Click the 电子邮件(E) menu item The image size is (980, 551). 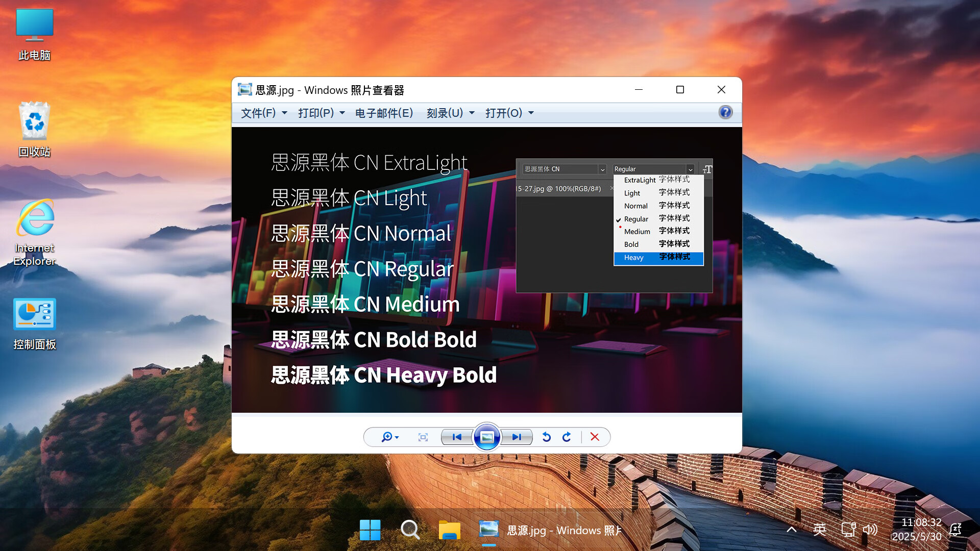pos(384,113)
